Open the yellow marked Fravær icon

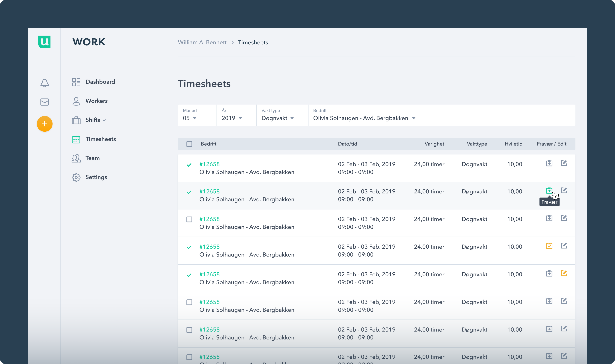(549, 246)
